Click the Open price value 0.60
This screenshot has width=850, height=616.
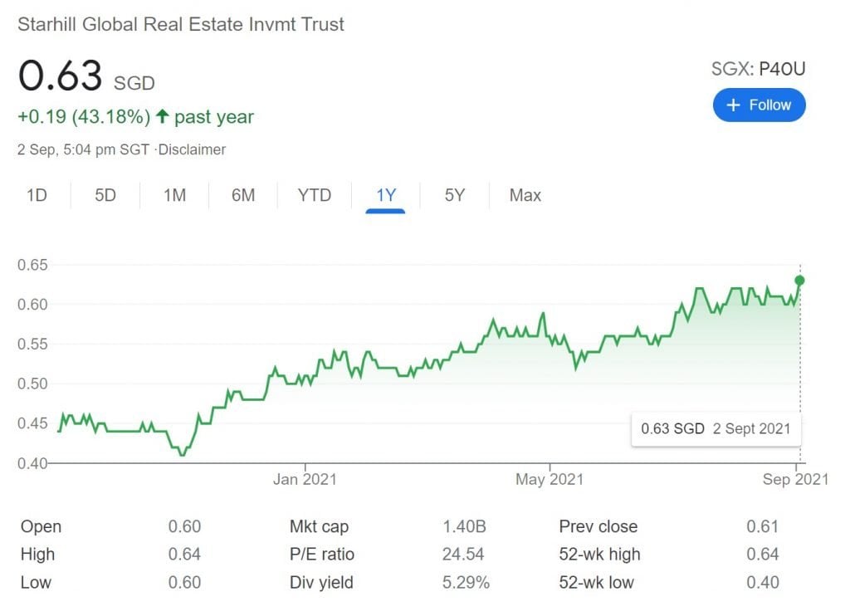[x=184, y=526]
